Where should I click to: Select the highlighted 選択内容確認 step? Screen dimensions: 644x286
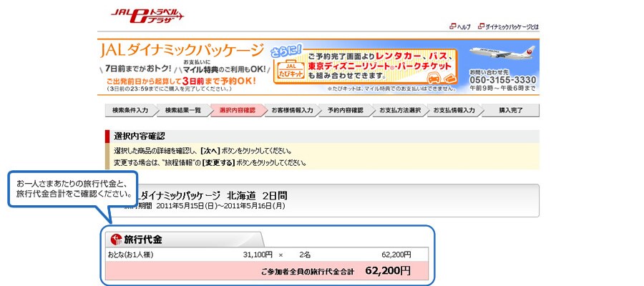point(237,110)
